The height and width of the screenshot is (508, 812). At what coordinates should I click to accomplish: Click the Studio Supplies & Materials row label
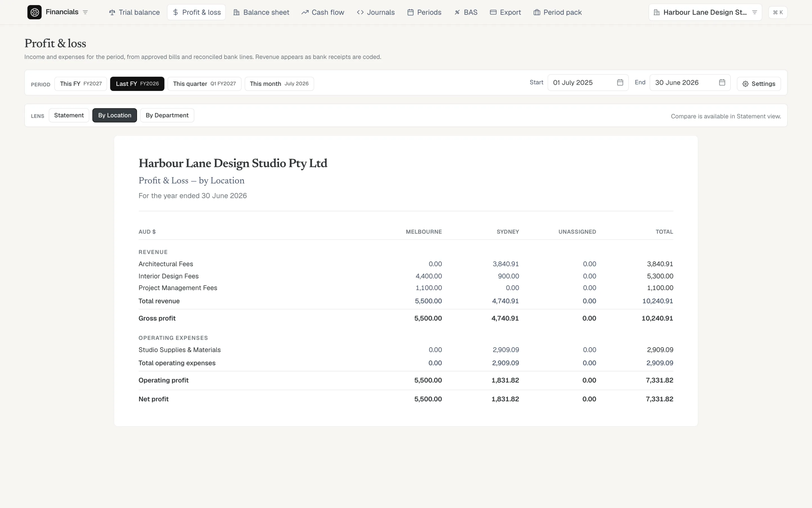pos(180,350)
